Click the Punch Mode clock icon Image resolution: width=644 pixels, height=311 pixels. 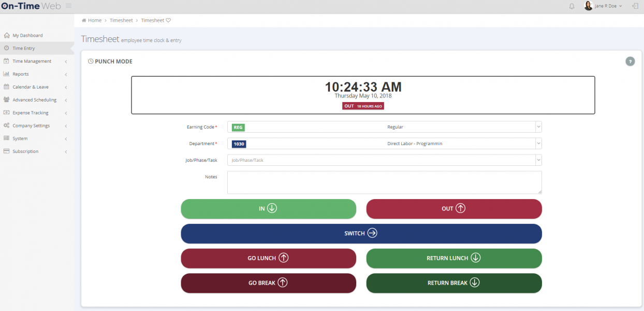[x=91, y=61]
